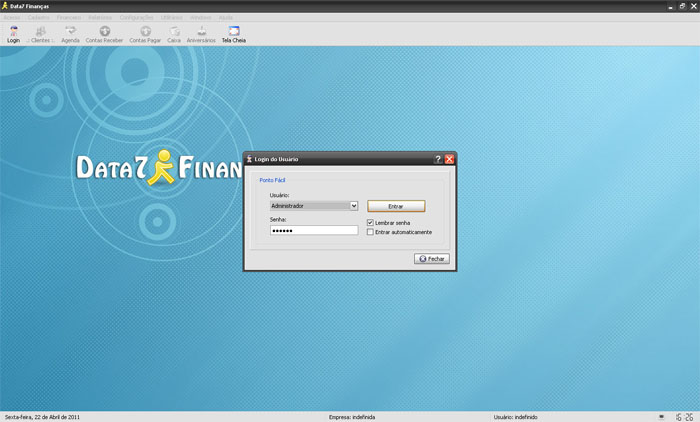The width and height of the screenshot is (700, 422).
Task: Open the Relatórios menu
Action: (x=100, y=17)
